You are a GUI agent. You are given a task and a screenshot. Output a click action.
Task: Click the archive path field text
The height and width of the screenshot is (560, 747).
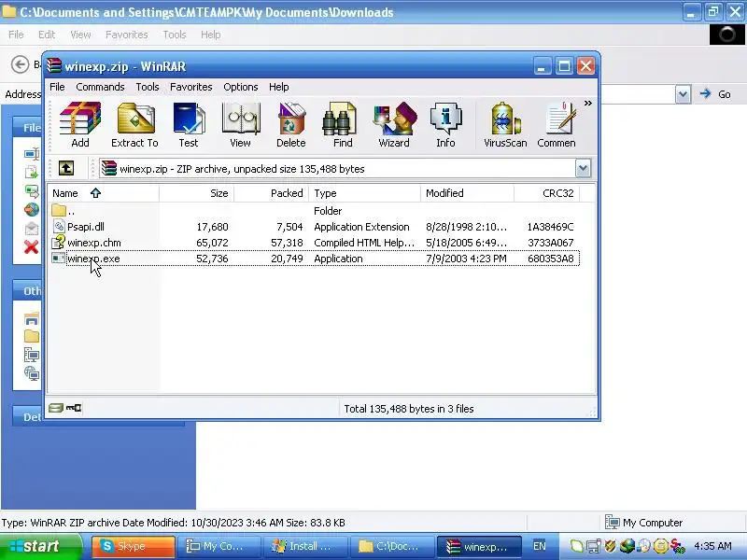point(242,169)
